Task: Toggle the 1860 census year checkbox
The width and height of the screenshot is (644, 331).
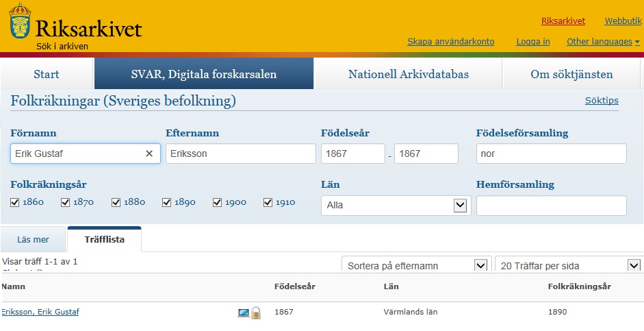Action: [15, 202]
